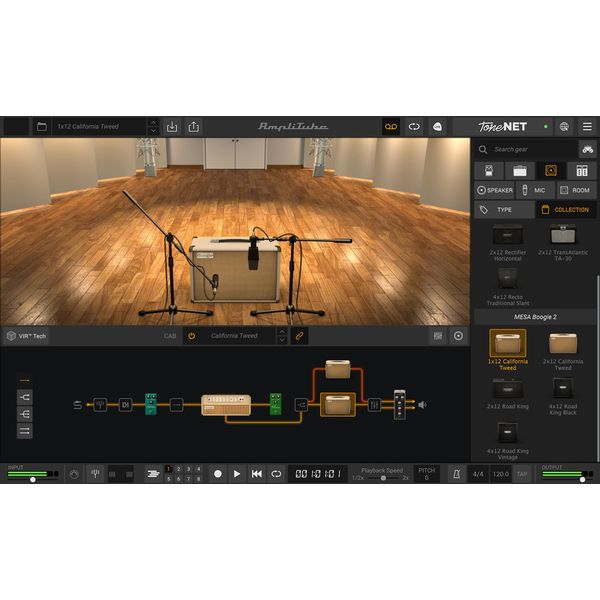The image size is (600, 600).
Task: Select track 8 in the recorder grid
Action: [199, 479]
